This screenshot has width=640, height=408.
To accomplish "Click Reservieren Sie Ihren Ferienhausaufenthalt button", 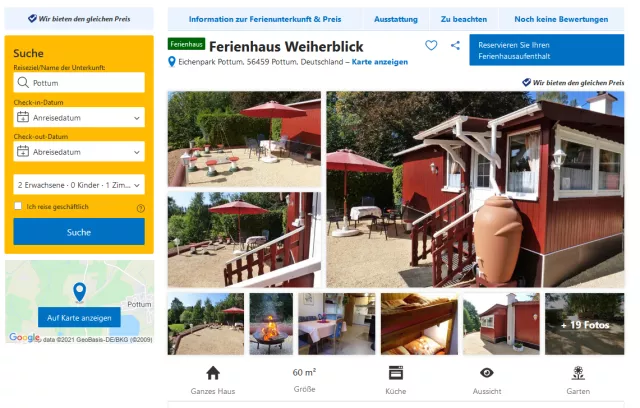I will 547,50.
